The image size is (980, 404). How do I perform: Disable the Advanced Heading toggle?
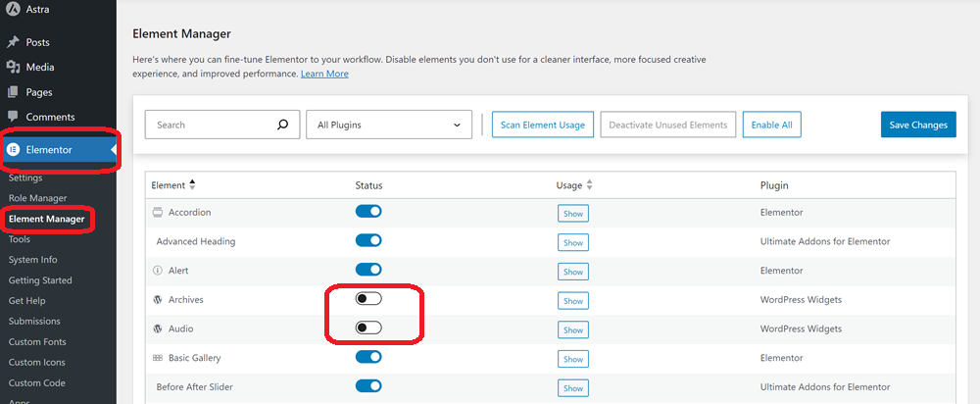368,240
